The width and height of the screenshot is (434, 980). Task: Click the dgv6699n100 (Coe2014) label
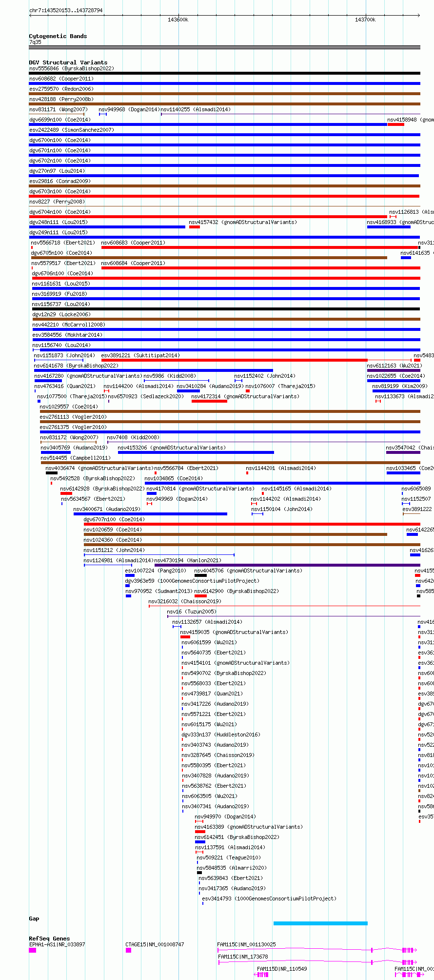(60, 120)
